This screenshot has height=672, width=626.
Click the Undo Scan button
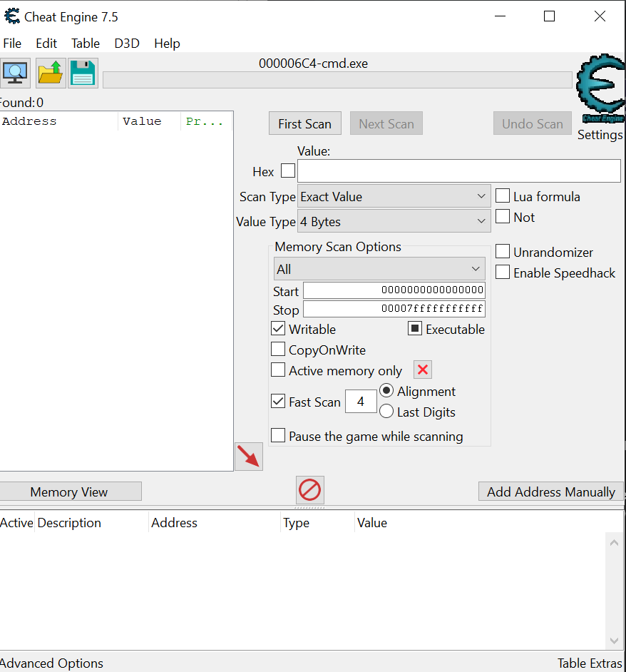pyautogui.click(x=533, y=123)
